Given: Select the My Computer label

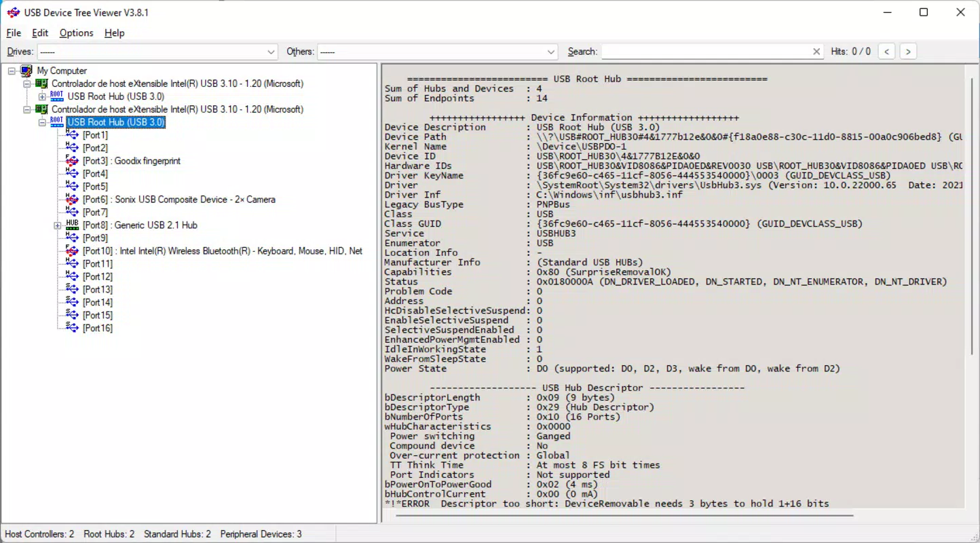Looking at the screenshot, I should [62, 71].
